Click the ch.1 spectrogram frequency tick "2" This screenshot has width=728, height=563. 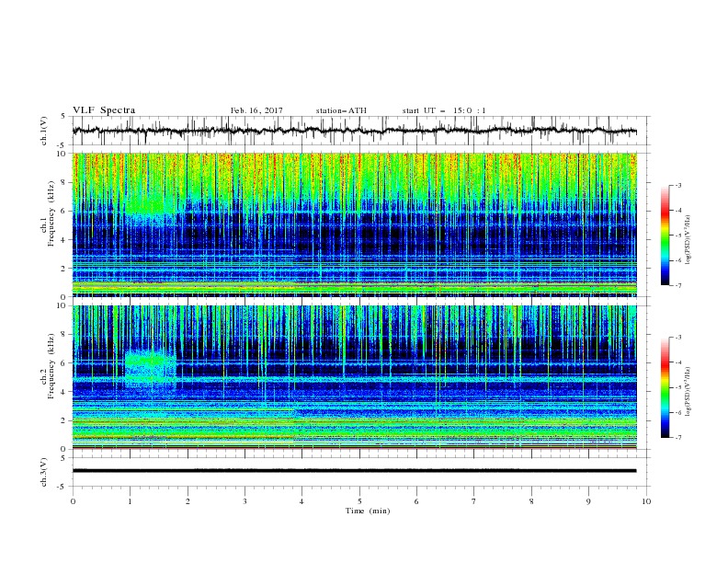64,269
